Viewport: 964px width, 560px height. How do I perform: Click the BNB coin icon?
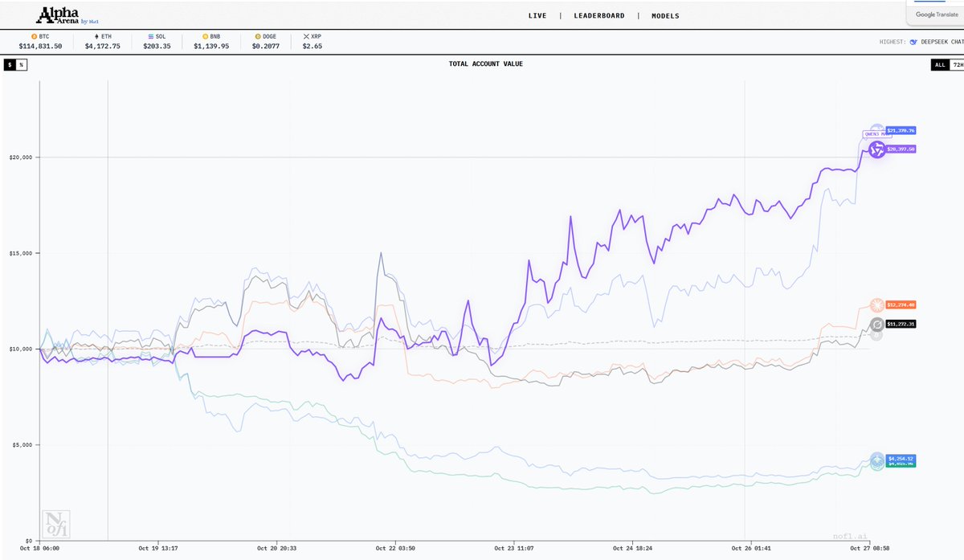click(206, 37)
